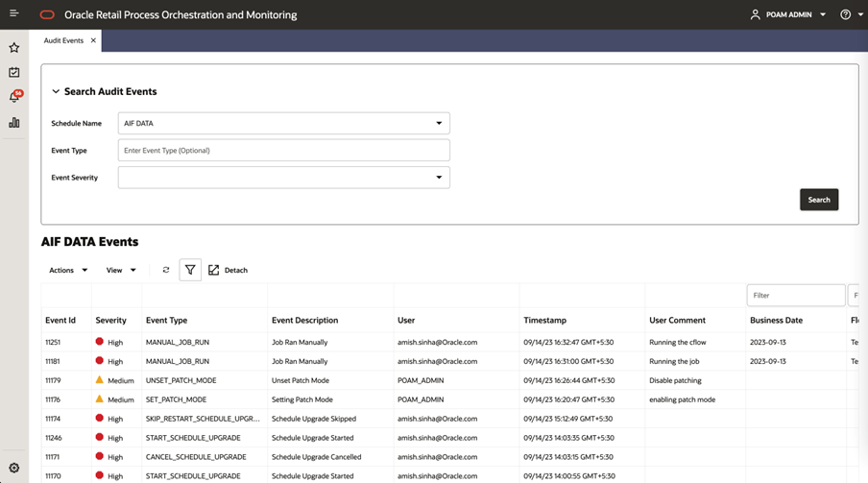
Task: Detach the AIF DATA Events table
Action: click(229, 270)
